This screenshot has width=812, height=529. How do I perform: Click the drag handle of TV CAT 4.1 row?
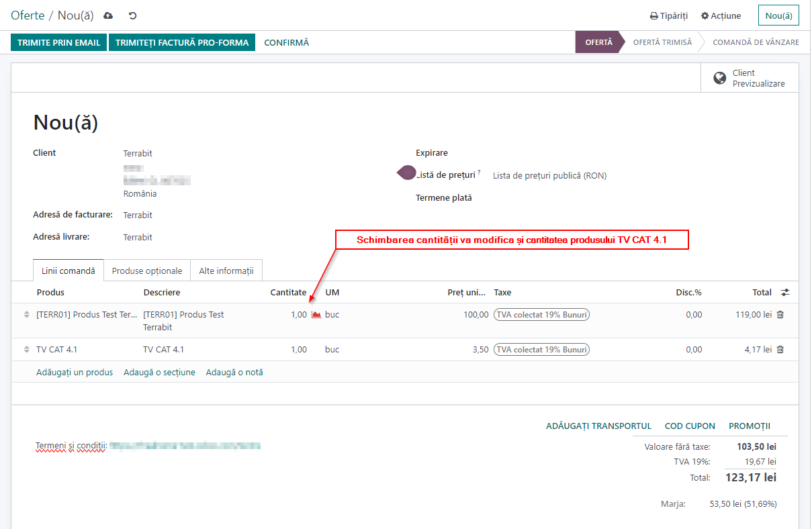click(27, 350)
